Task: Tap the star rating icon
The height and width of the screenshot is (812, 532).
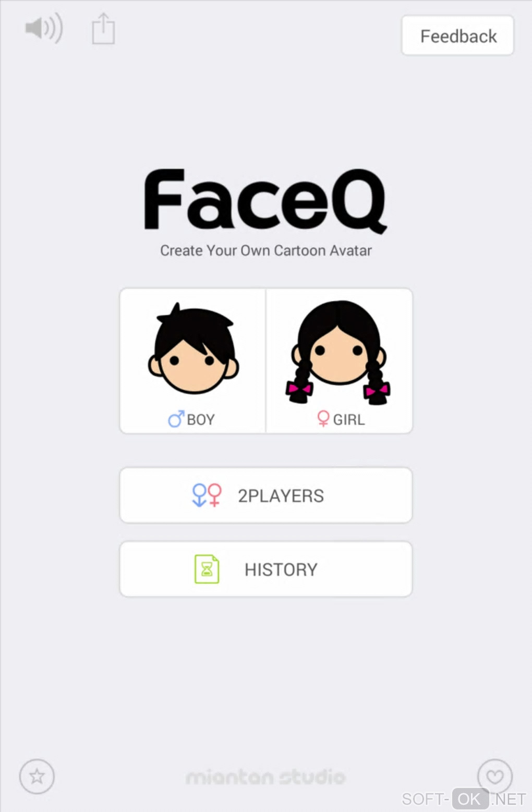Action: point(37,776)
